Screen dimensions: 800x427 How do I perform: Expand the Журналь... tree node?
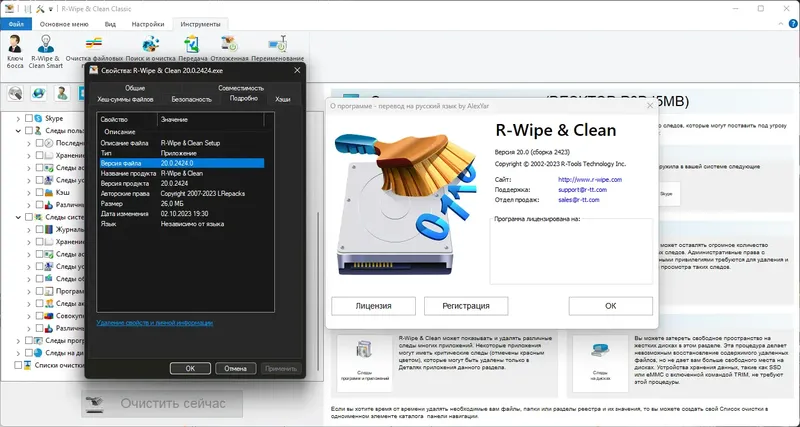[x=29, y=230]
